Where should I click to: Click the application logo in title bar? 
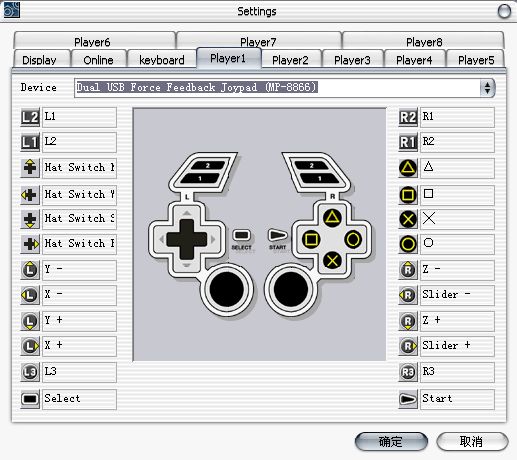12,10
